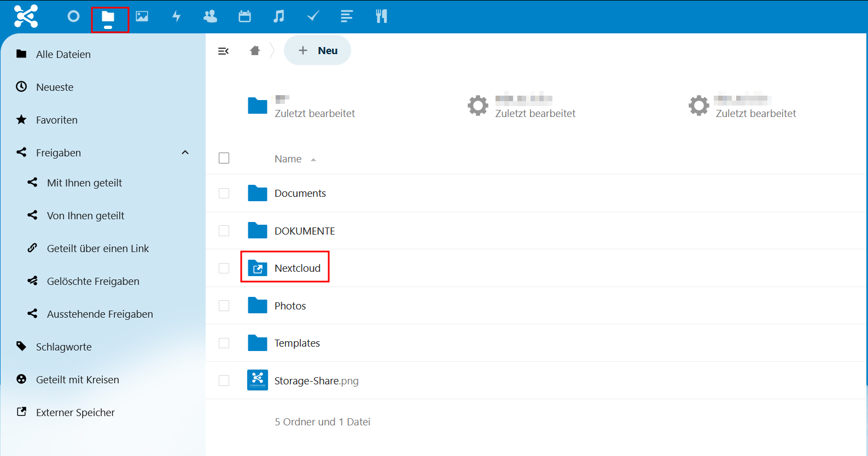Select Externer Speicher in the sidebar
Viewport: 868px width, 456px height.
(x=75, y=412)
